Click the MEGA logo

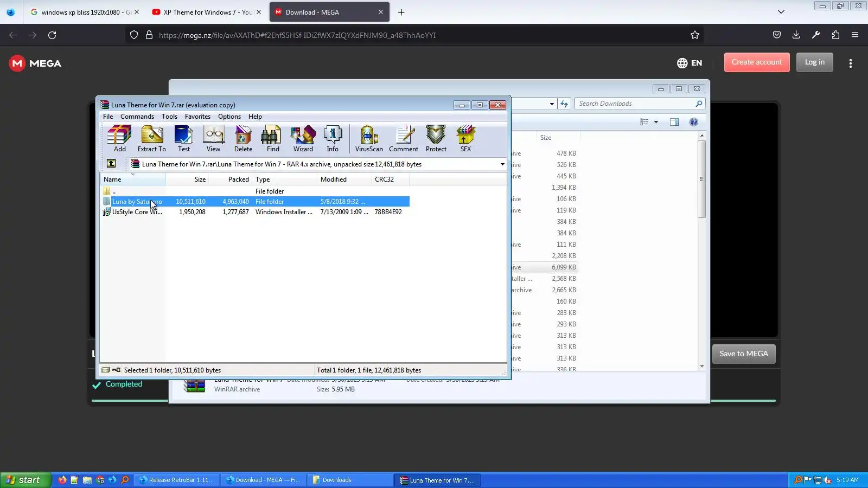(35, 63)
